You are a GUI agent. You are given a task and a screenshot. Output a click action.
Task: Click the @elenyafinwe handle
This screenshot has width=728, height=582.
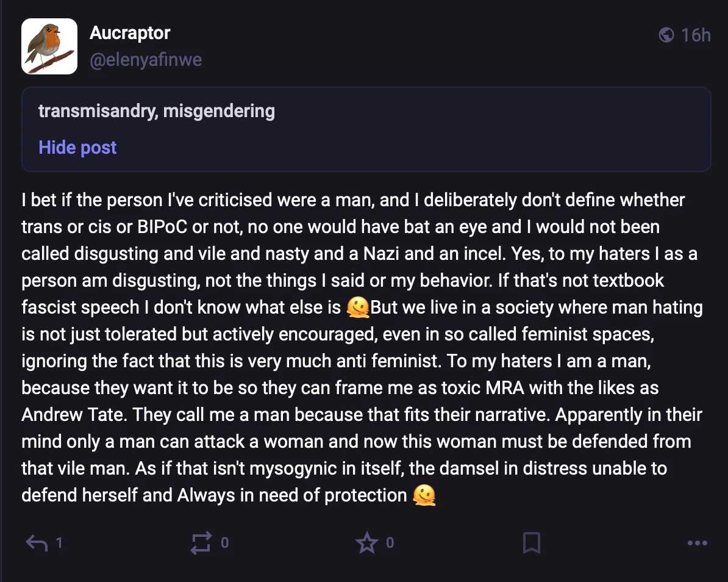coord(146,60)
